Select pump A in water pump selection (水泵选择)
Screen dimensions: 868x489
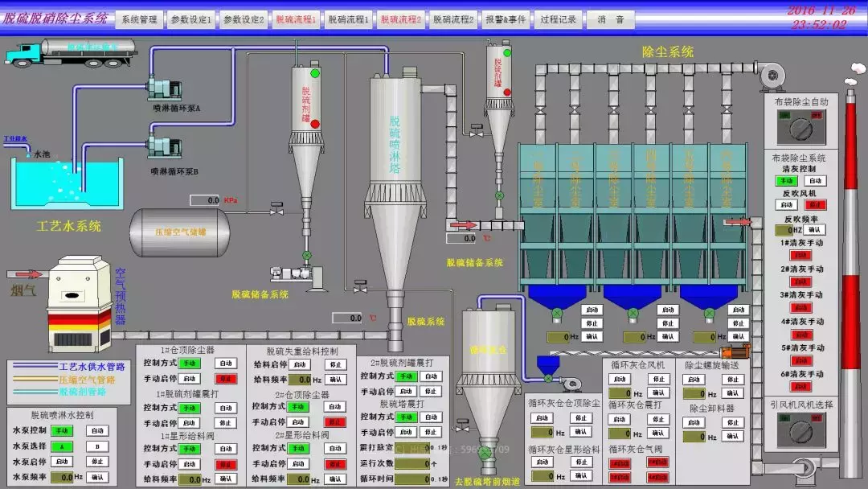click(x=62, y=446)
